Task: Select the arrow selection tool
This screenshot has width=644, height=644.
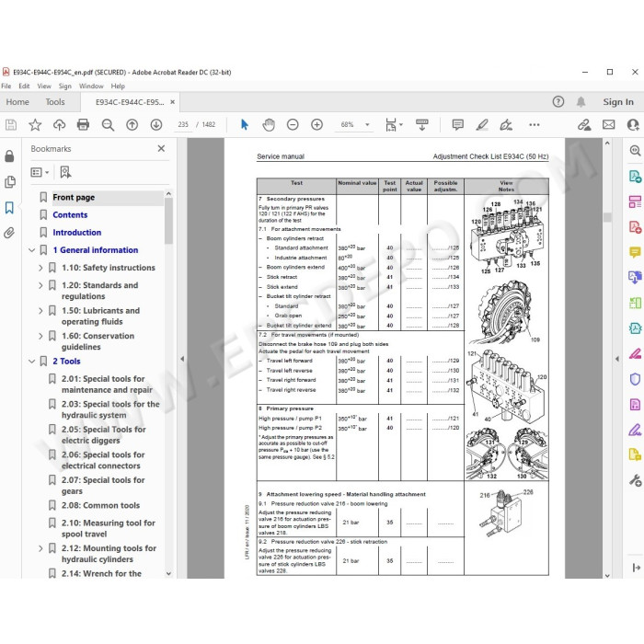Action: (245, 124)
